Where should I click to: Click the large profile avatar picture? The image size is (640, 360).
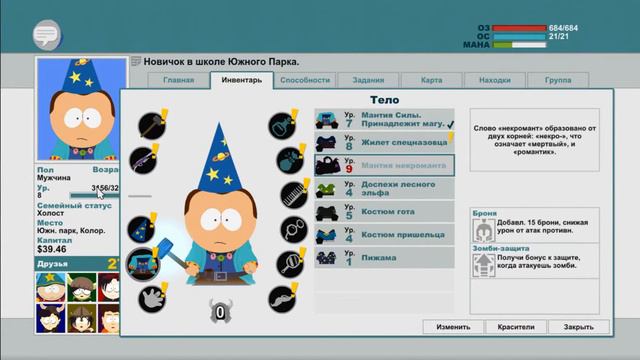(82, 109)
